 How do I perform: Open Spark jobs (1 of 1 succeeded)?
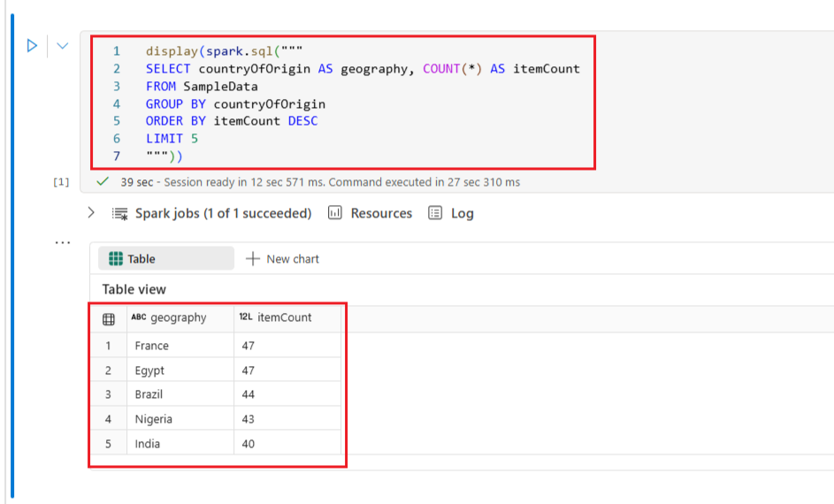coord(224,213)
